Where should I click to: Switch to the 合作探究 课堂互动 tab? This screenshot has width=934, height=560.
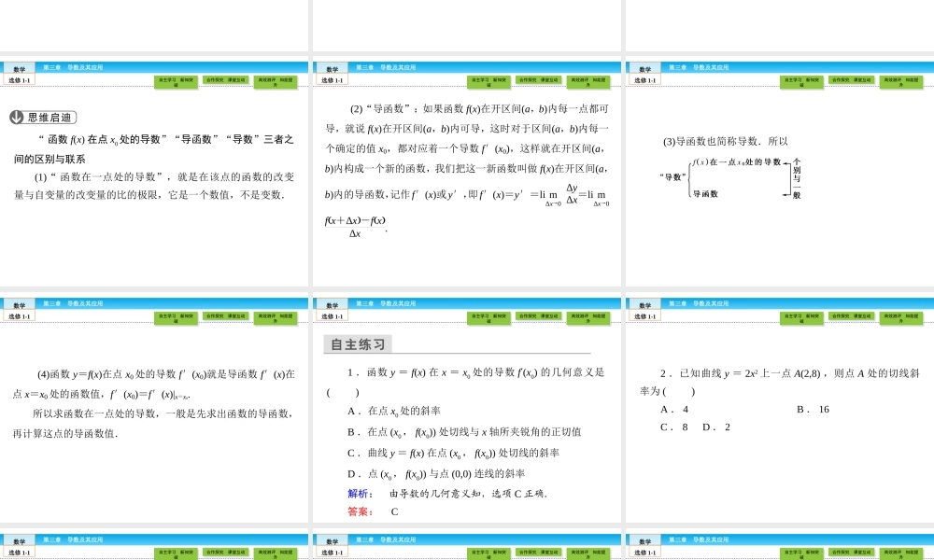[227, 80]
